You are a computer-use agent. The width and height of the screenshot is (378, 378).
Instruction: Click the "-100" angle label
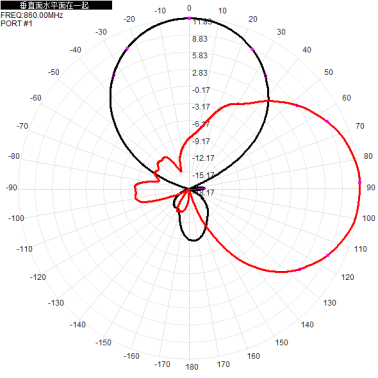pyautogui.click(x=16, y=218)
